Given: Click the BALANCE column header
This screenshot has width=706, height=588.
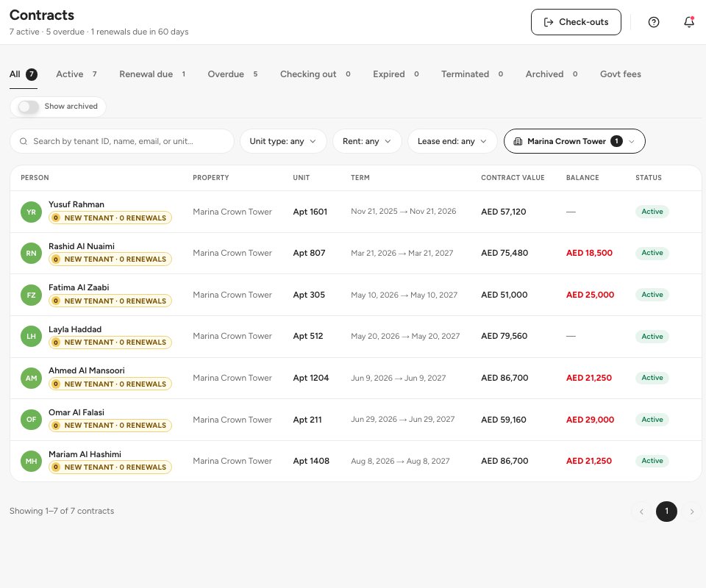Looking at the screenshot, I should click(x=582, y=178).
